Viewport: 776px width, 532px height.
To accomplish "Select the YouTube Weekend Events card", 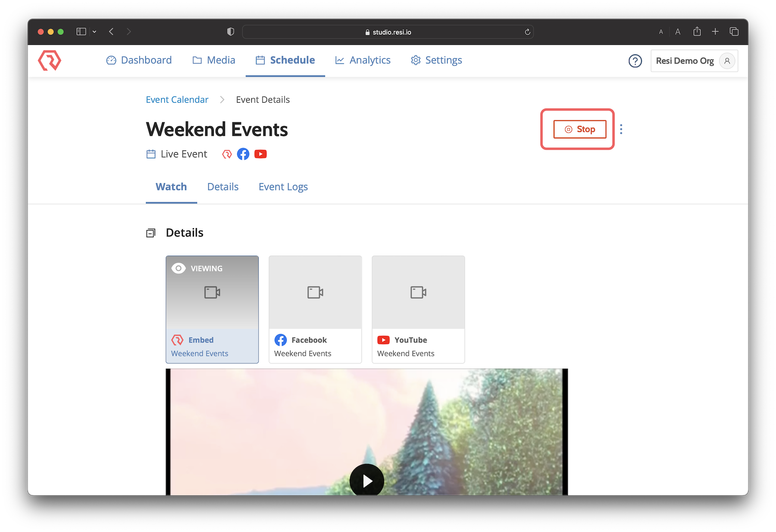I will coord(418,310).
